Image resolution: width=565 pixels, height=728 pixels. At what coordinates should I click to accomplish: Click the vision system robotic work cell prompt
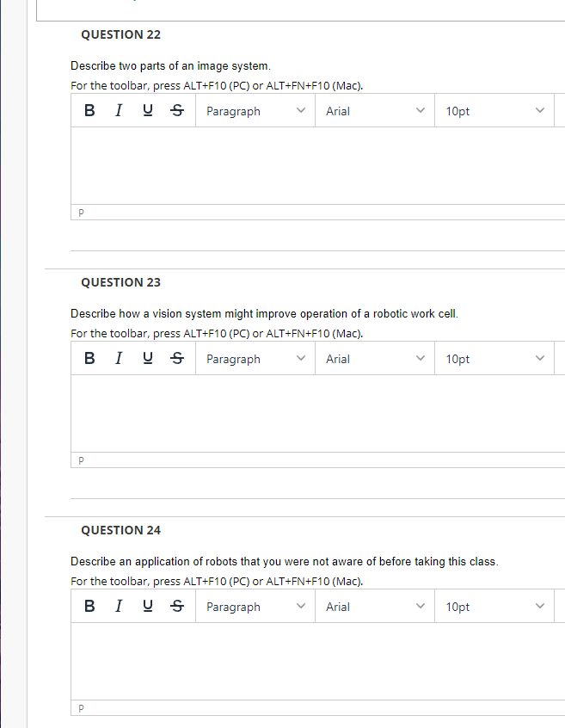click(264, 314)
